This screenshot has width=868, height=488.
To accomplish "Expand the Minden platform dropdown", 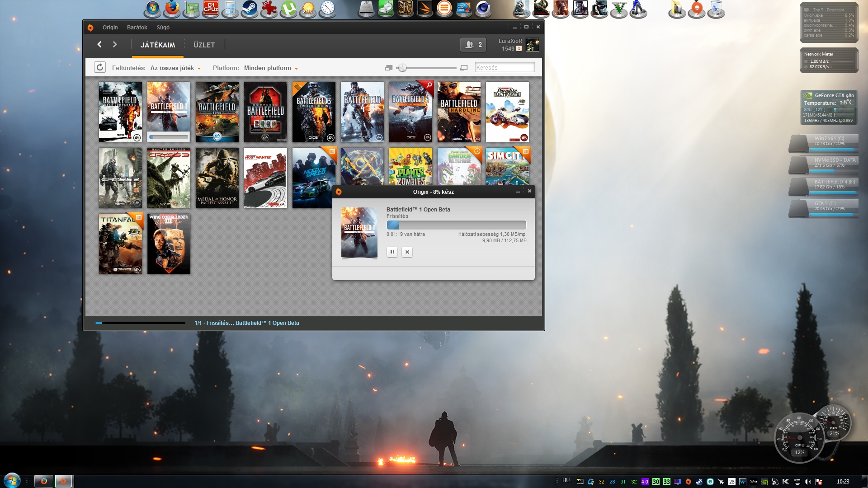I will [x=271, y=68].
